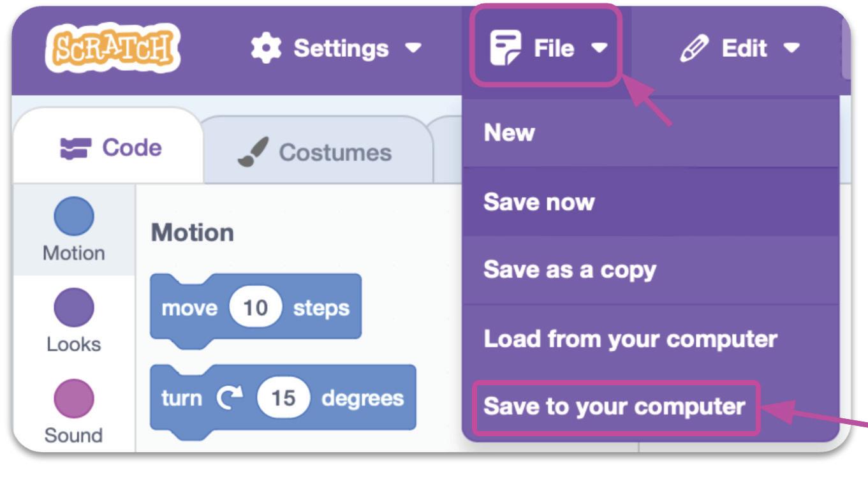Click the Costumes paintbrush icon
The width and height of the screenshot is (868, 477).
(253, 152)
